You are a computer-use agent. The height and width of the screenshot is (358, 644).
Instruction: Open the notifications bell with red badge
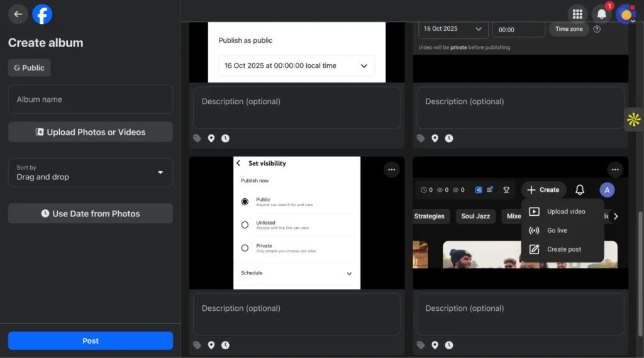pyautogui.click(x=602, y=14)
